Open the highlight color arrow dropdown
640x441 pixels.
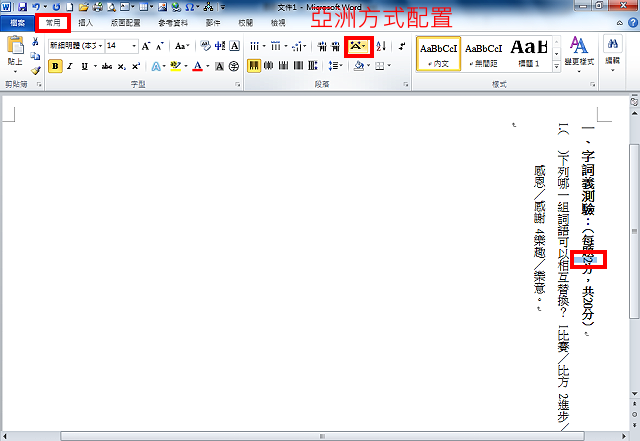click(x=186, y=66)
